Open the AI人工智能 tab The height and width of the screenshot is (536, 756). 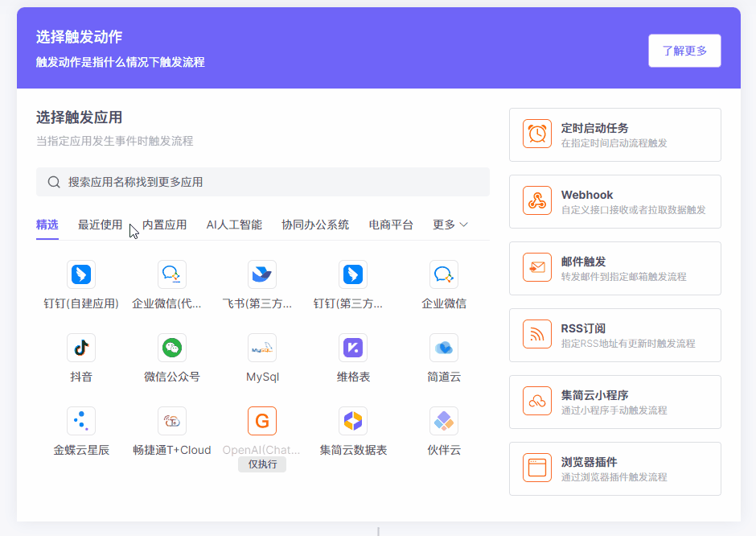pos(234,225)
